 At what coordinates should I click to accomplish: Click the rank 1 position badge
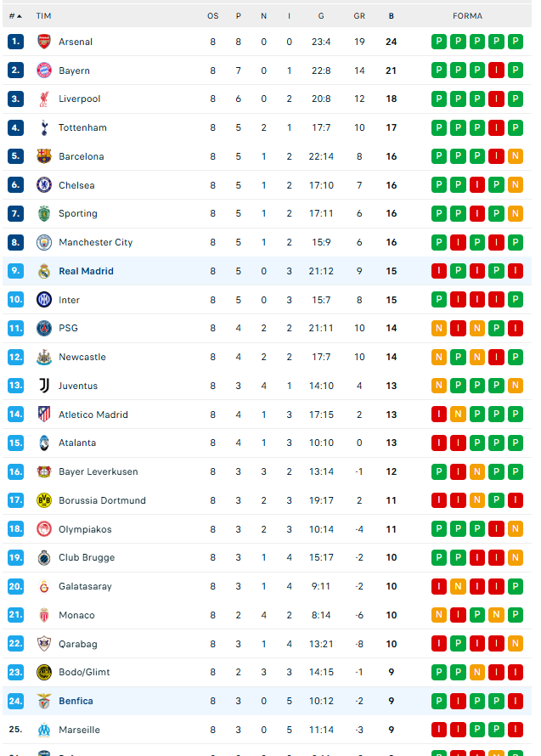[15, 42]
